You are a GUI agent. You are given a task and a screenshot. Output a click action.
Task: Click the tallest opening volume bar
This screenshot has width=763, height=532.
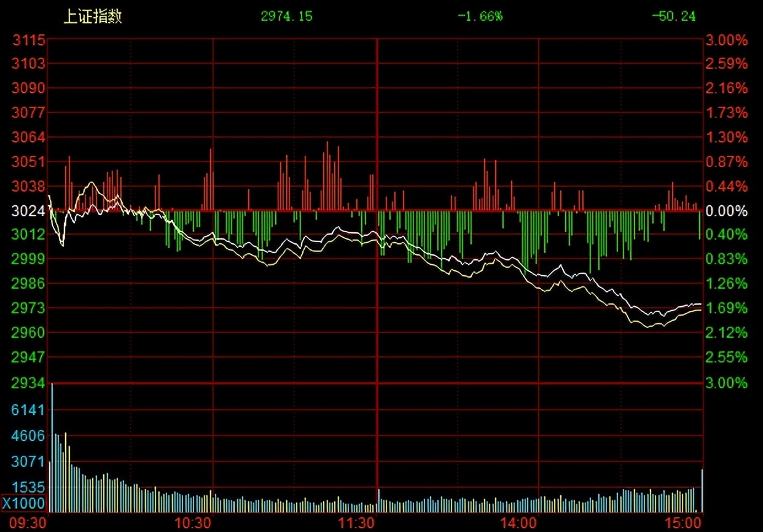tap(52, 448)
